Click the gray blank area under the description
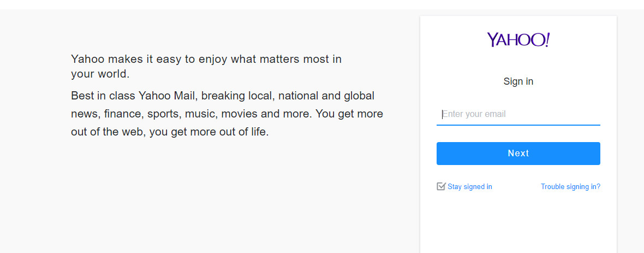Viewport: 644px width, 253px height. point(218,197)
